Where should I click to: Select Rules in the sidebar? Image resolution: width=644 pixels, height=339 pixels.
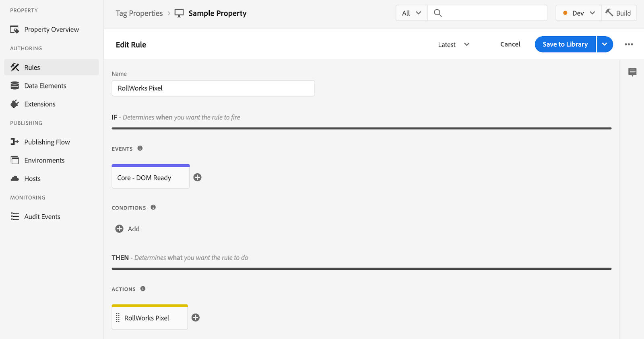click(52, 67)
